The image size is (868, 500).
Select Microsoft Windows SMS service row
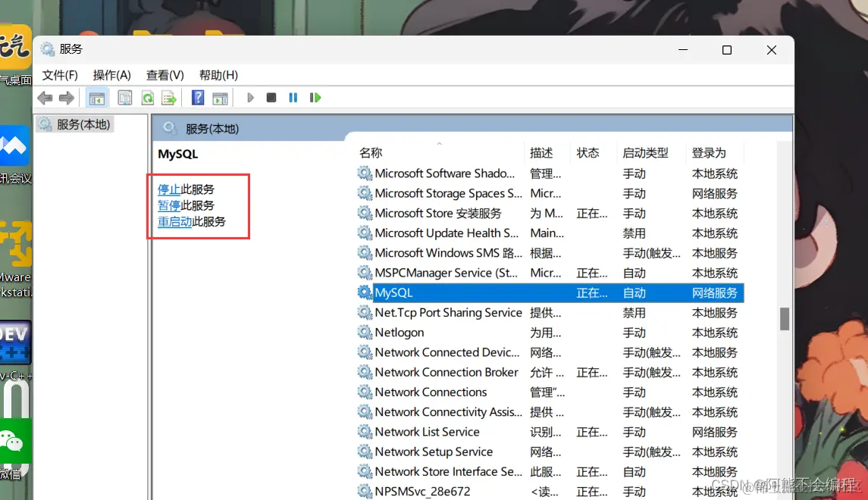pyautogui.click(x=550, y=253)
